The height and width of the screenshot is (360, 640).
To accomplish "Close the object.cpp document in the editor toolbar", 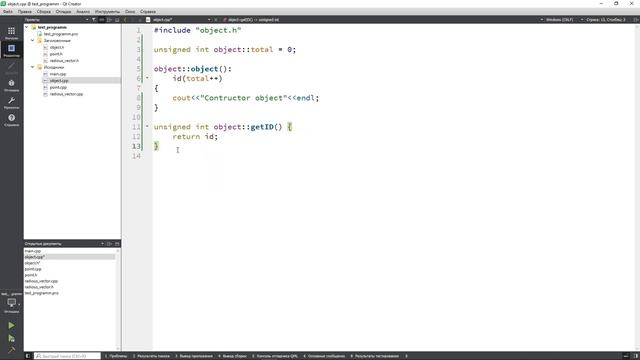I will point(216,20).
